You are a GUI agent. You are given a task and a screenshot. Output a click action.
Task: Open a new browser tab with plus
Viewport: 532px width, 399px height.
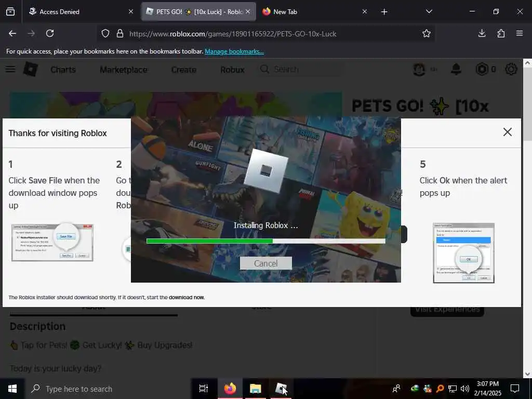384,12
